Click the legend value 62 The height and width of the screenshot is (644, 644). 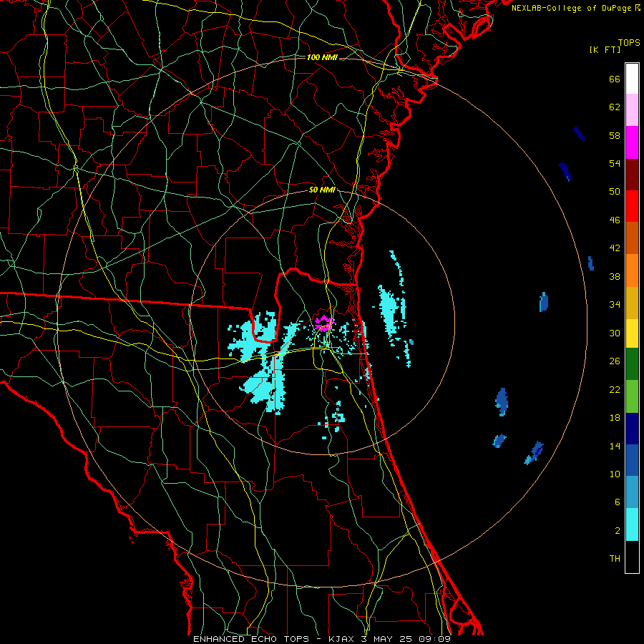click(x=615, y=107)
